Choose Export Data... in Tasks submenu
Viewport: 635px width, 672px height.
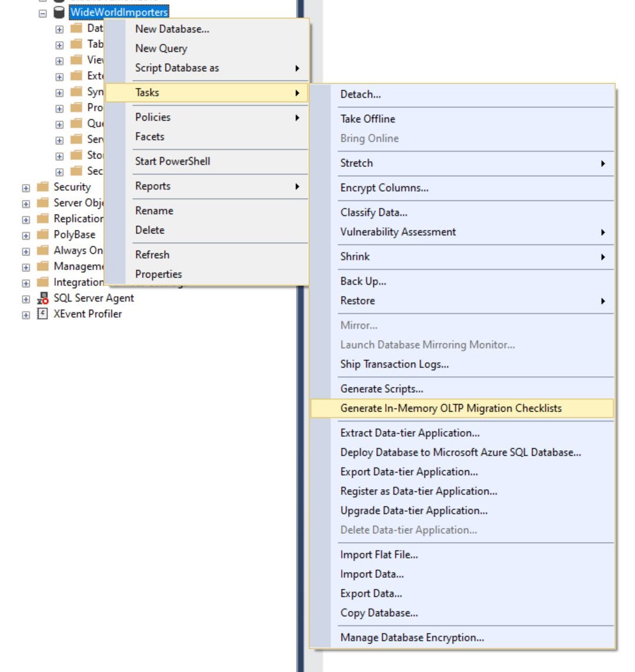tap(462, 594)
